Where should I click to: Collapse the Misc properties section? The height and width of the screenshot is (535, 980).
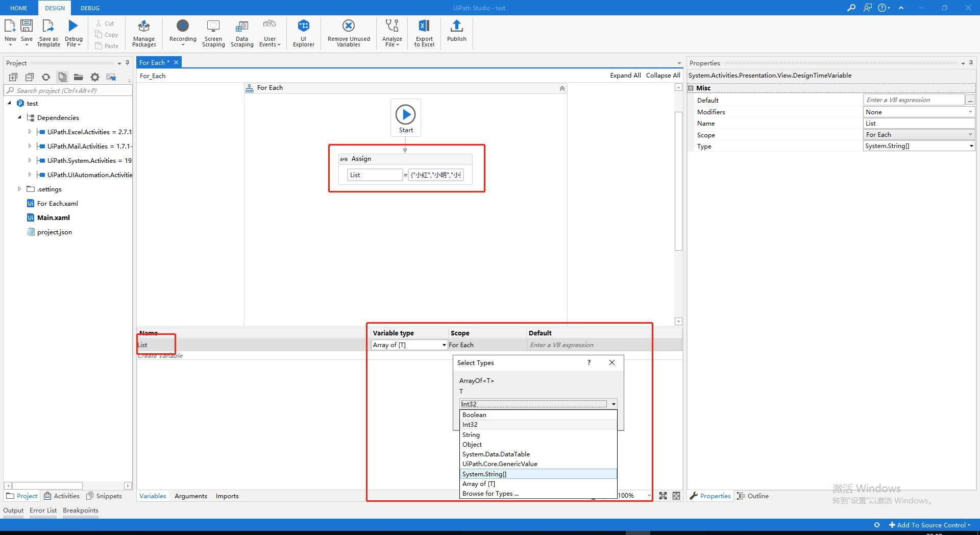point(691,88)
